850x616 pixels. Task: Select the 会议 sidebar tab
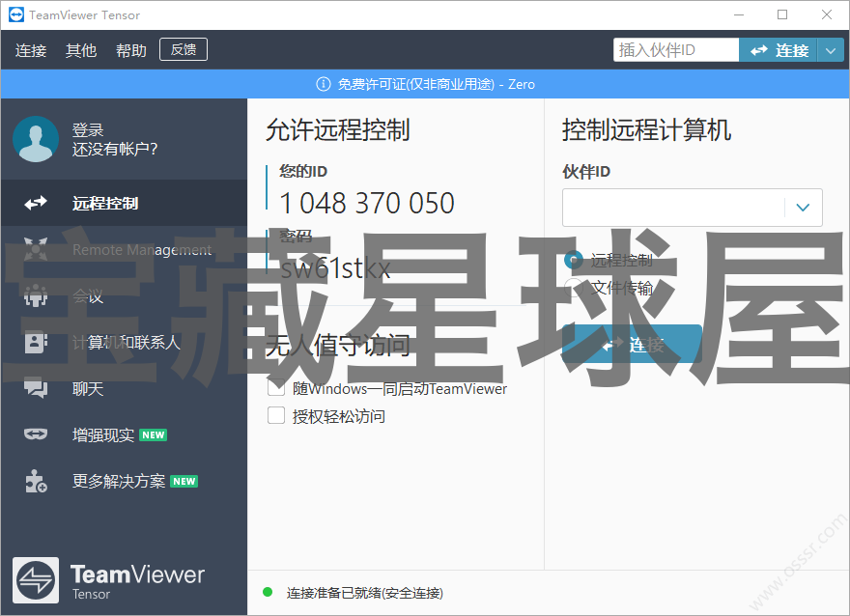pyautogui.click(x=125, y=295)
